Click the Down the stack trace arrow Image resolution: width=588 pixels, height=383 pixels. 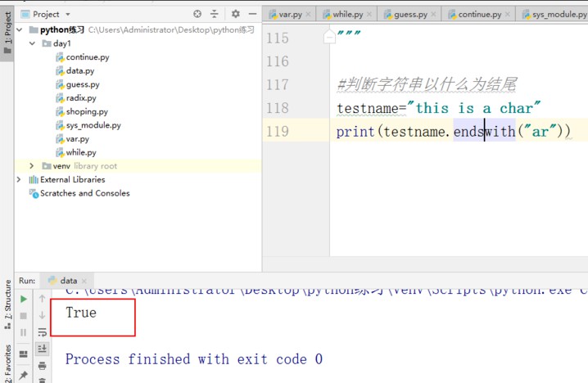tap(42, 315)
